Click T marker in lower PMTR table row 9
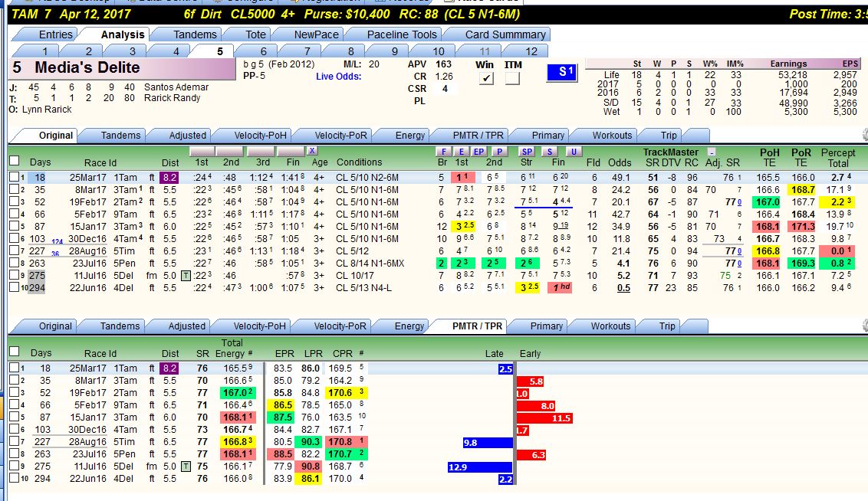This screenshot has width=868, height=501. click(186, 467)
